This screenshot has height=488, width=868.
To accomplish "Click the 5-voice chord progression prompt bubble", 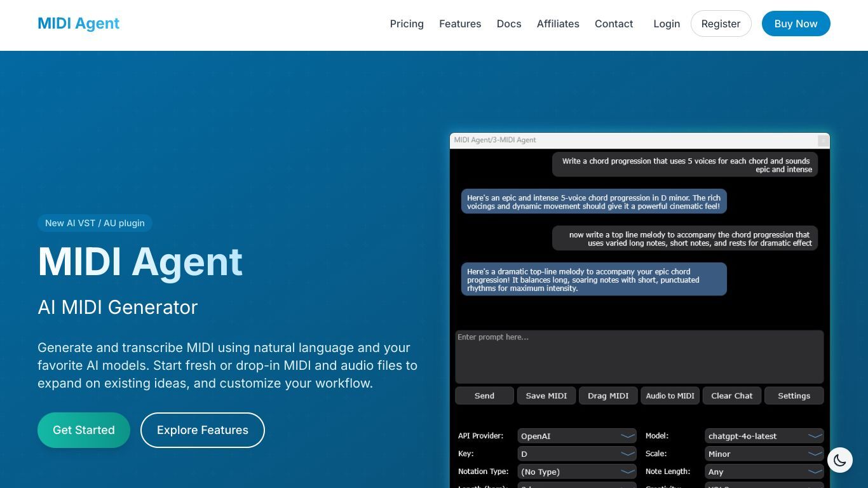I will click(685, 165).
